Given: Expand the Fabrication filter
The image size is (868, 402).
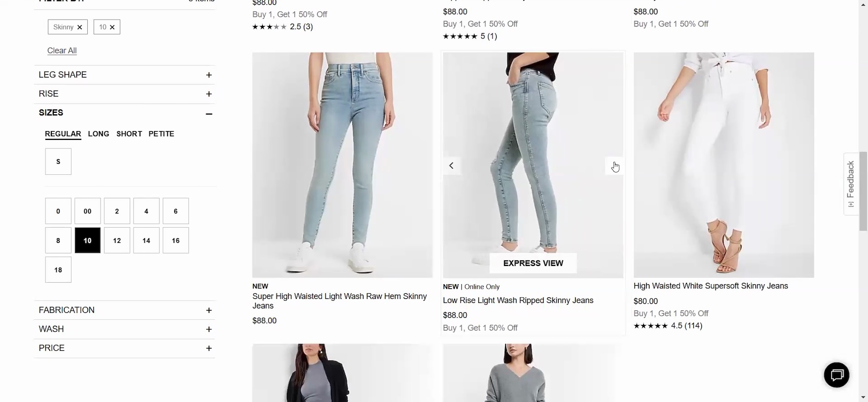Looking at the screenshot, I should pos(209,310).
